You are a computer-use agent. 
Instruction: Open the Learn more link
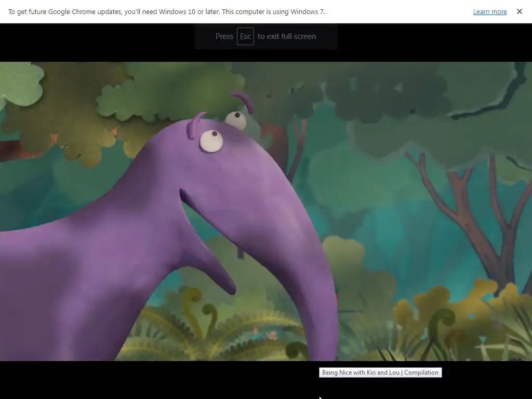[490, 12]
